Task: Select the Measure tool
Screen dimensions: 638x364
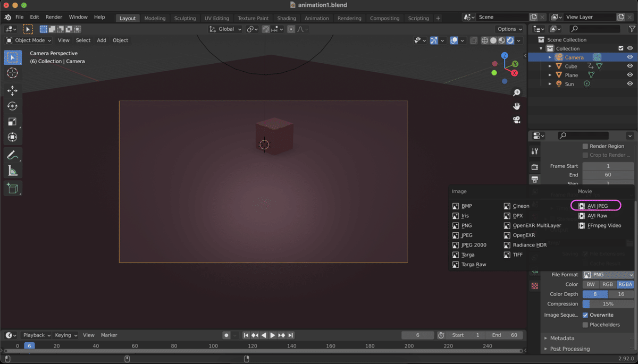Action: [13, 171]
